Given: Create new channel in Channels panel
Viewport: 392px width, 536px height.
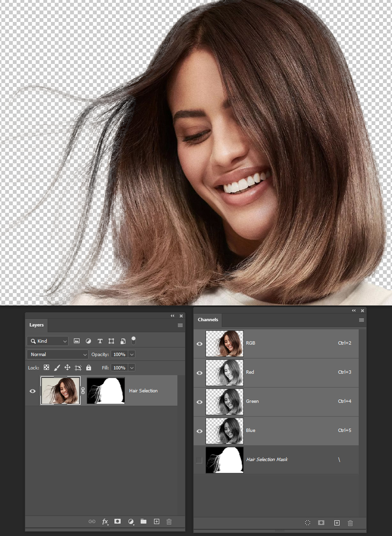Looking at the screenshot, I should tap(337, 523).
